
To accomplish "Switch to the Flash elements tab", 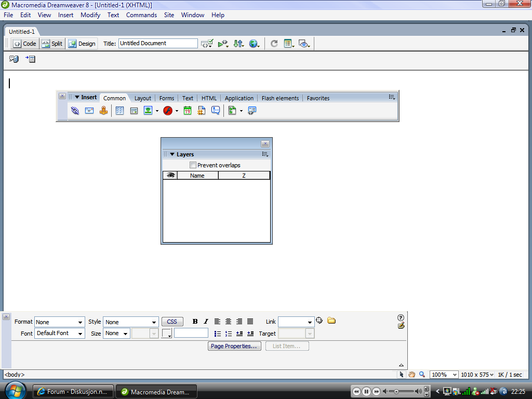I will (x=280, y=98).
